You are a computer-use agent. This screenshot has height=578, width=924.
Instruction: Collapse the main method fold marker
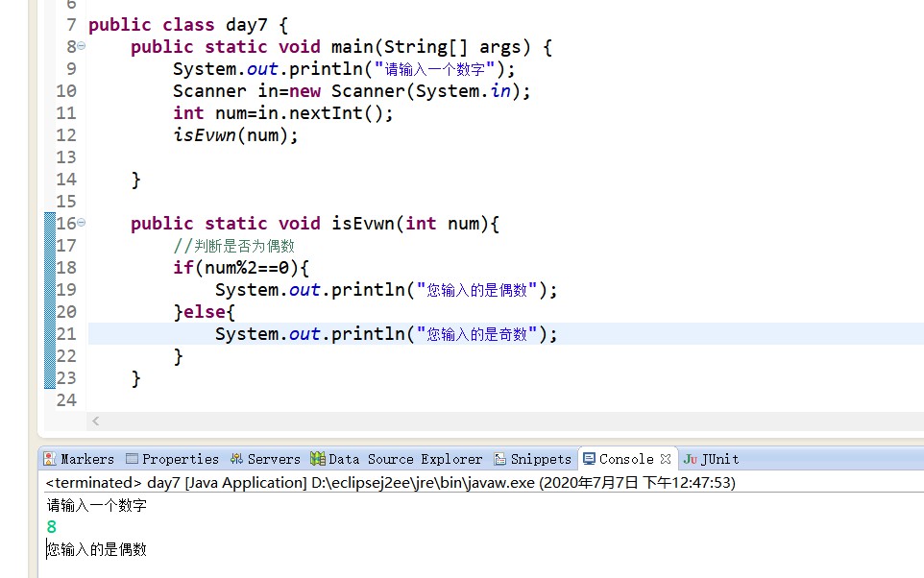tap(82, 46)
